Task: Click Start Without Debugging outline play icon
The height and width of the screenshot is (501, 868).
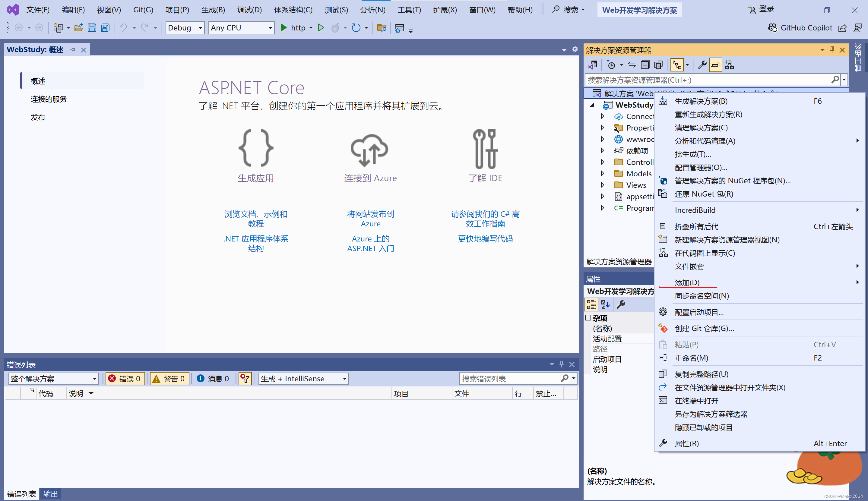Action: [x=321, y=27]
